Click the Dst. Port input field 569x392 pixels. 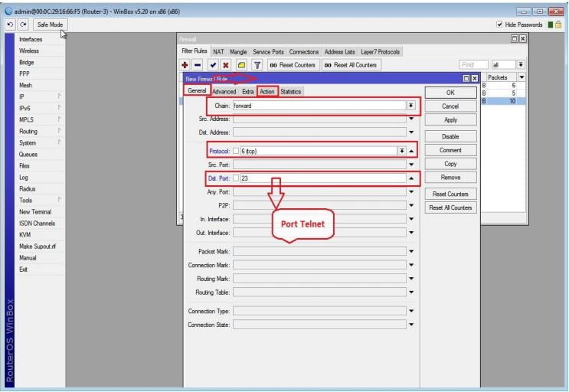tap(322, 178)
